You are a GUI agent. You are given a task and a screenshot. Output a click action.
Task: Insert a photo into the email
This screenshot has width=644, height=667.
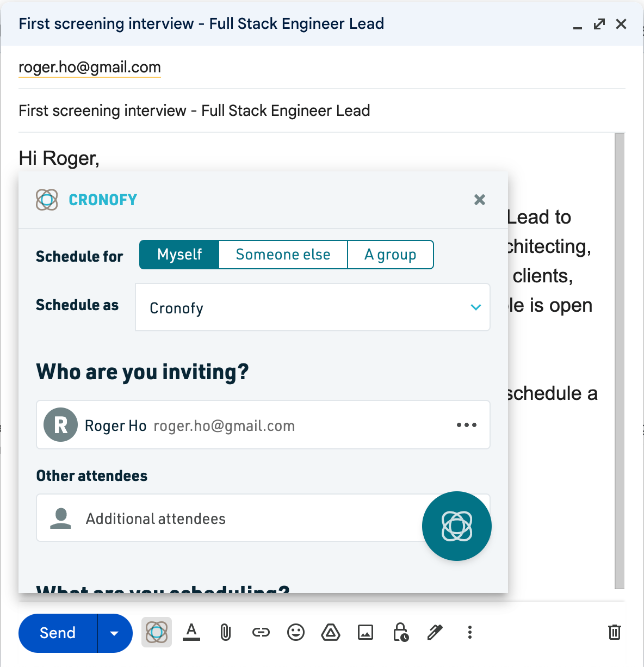coord(366,632)
